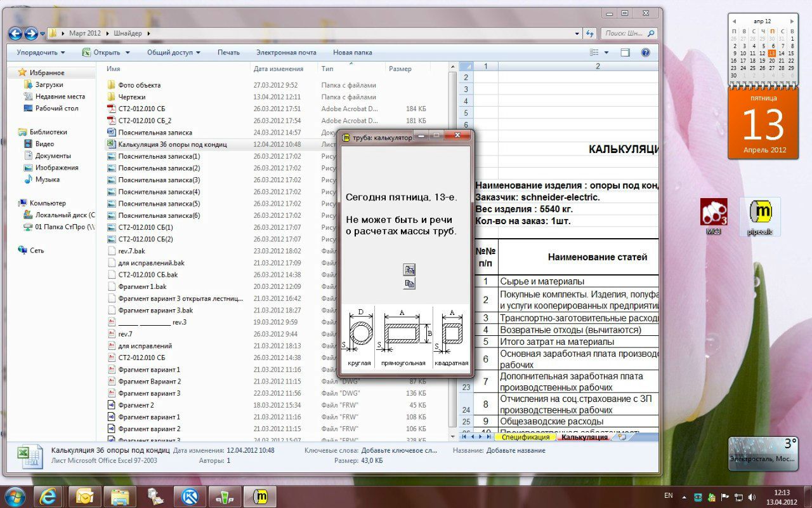Select the Калькуляция sheet tab
Screen dimensions: 812x508
pos(584,437)
